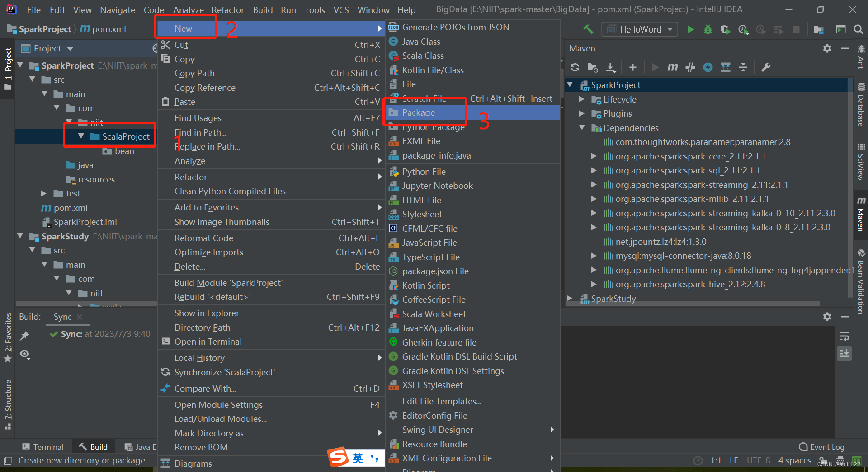Viewport: 868px width, 472px height.
Task: Click the SparkProject breadcrumb
Action: click(x=39, y=29)
